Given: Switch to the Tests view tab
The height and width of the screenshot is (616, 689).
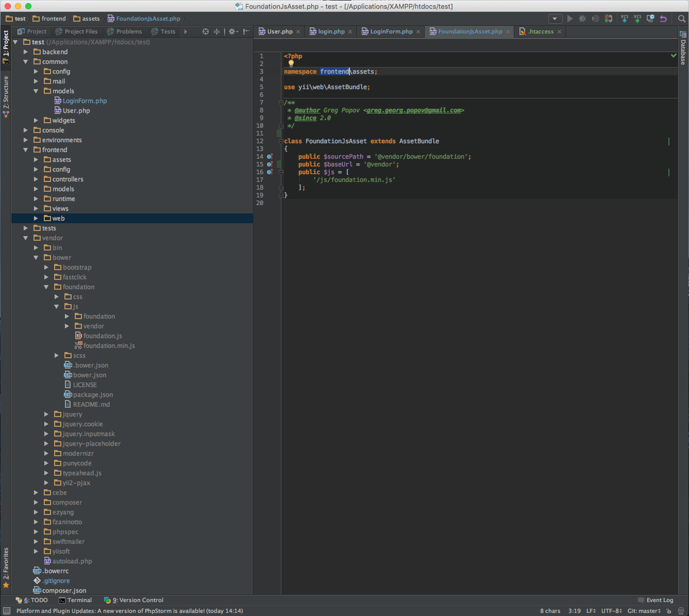Looking at the screenshot, I should [x=163, y=31].
